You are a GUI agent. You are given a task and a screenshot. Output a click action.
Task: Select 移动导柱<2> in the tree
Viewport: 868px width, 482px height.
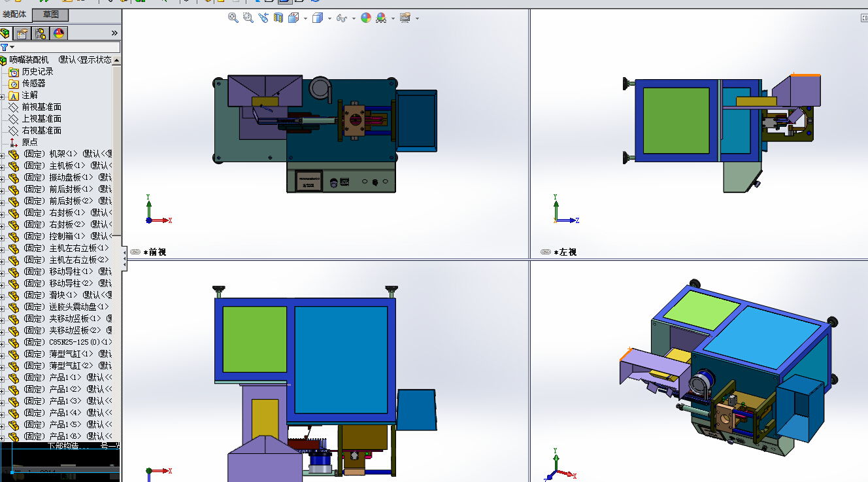(x=67, y=284)
